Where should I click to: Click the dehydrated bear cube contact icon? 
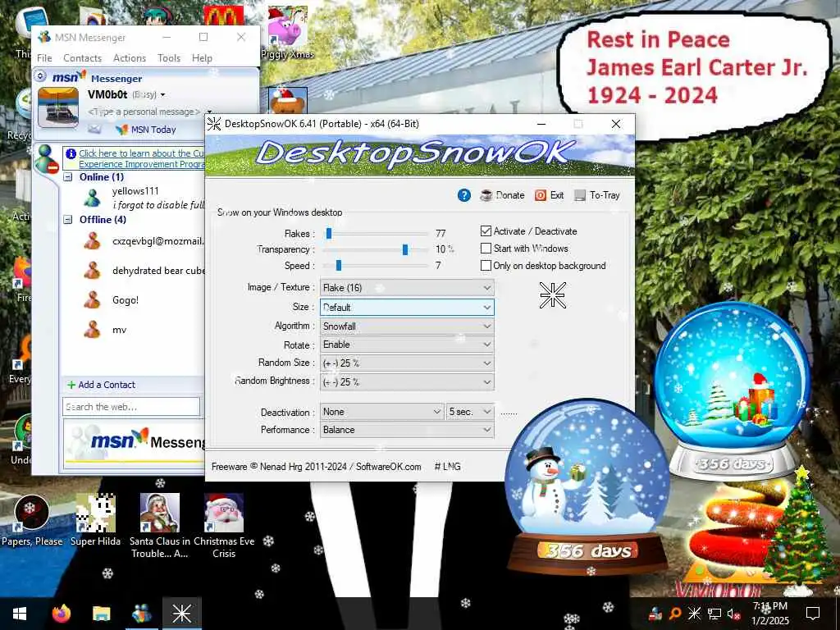tap(92, 271)
